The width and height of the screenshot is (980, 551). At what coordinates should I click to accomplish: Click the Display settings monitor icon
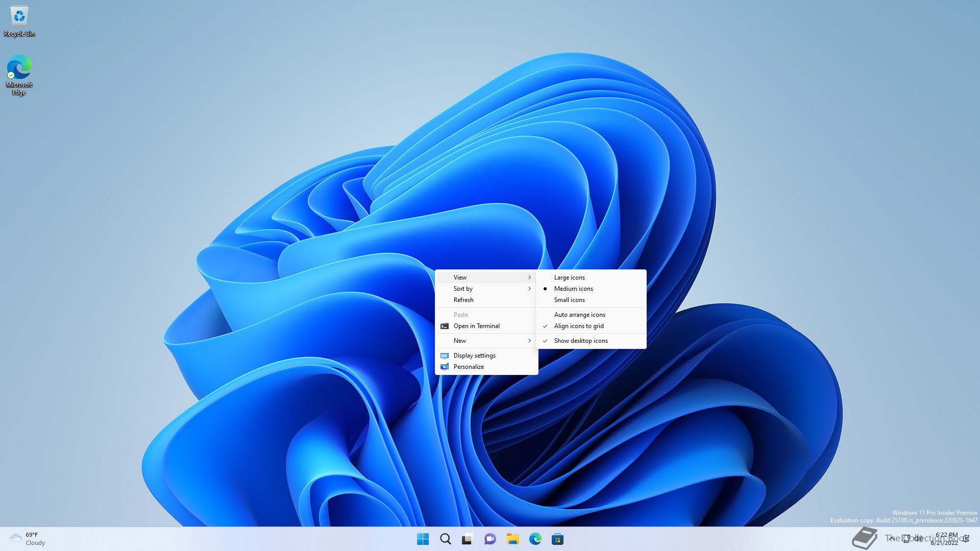pos(445,356)
